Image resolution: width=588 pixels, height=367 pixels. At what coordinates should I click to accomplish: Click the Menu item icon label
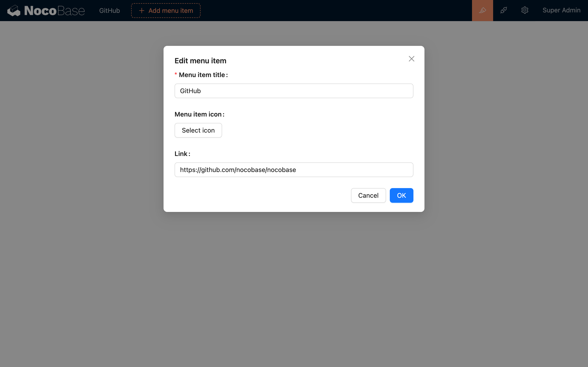[198, 114]
